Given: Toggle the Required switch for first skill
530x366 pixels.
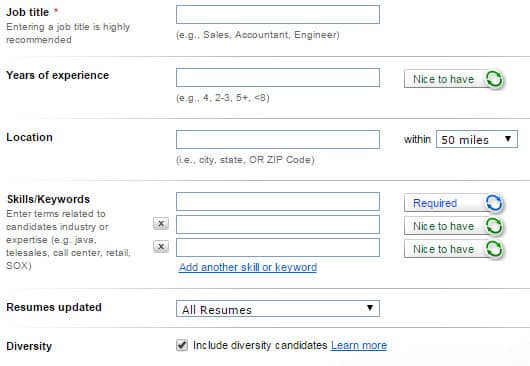Looking at the screenshot, I should click(x=453, y=203).
